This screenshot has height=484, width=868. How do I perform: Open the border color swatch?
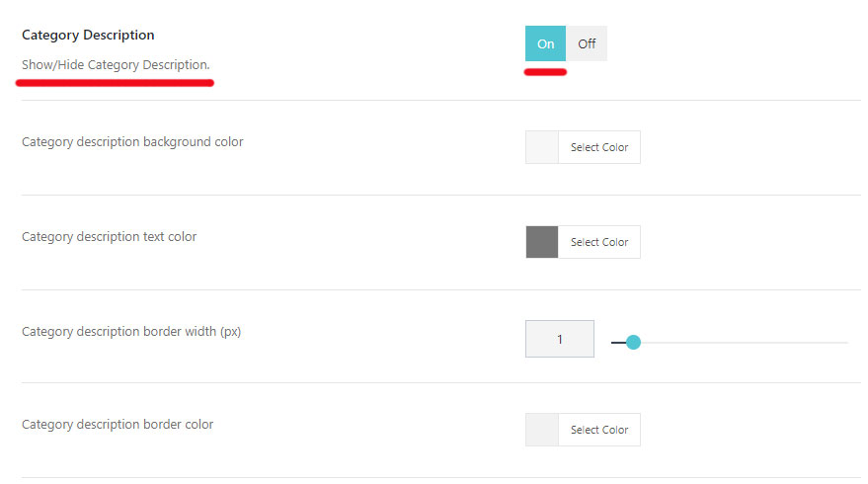click(542, 430)
